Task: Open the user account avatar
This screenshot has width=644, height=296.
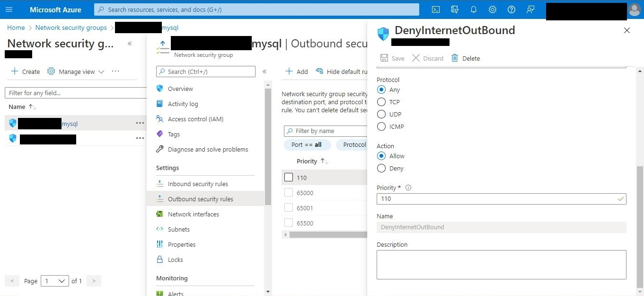Action: (635, 9)
